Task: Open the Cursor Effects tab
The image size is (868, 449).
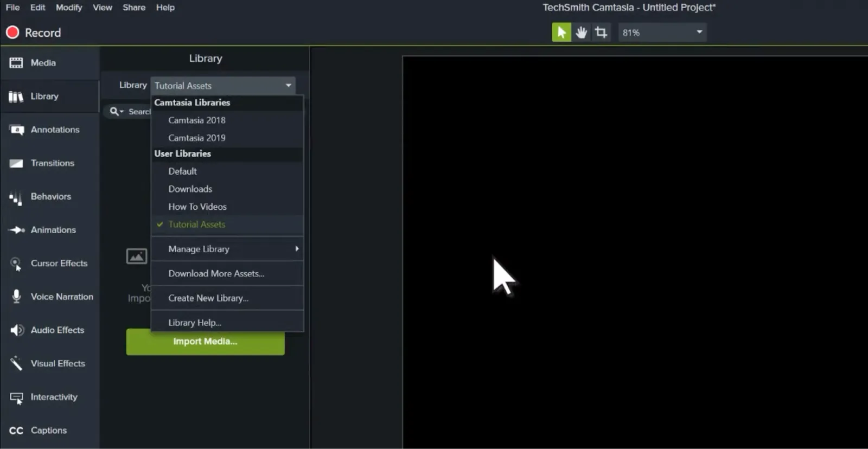Action: (x=49, y=264)
